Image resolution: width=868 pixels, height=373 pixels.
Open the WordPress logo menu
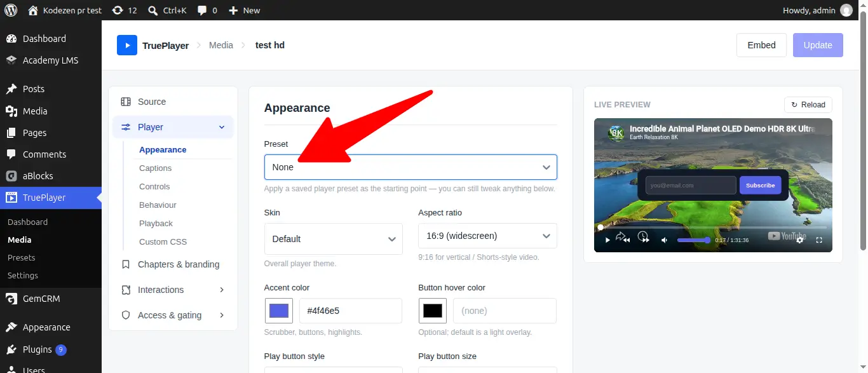tap(11, 10)
